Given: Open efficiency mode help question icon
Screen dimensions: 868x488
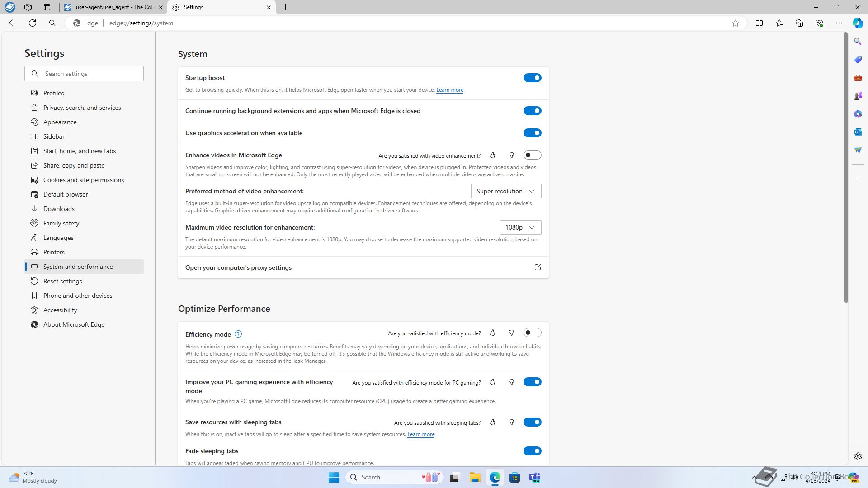Looking at the screenshot, I should [x=238, y=334].
